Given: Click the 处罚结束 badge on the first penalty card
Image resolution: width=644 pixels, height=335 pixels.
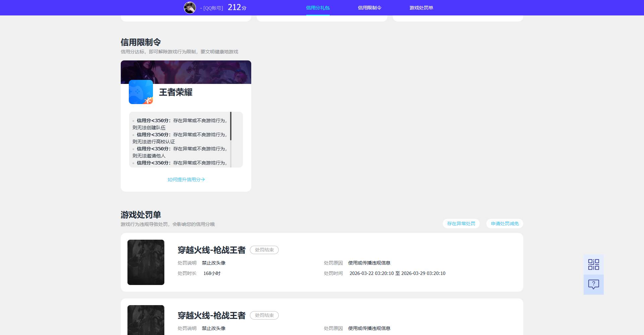Looking at the screenshot, I should tap(264, 250).
